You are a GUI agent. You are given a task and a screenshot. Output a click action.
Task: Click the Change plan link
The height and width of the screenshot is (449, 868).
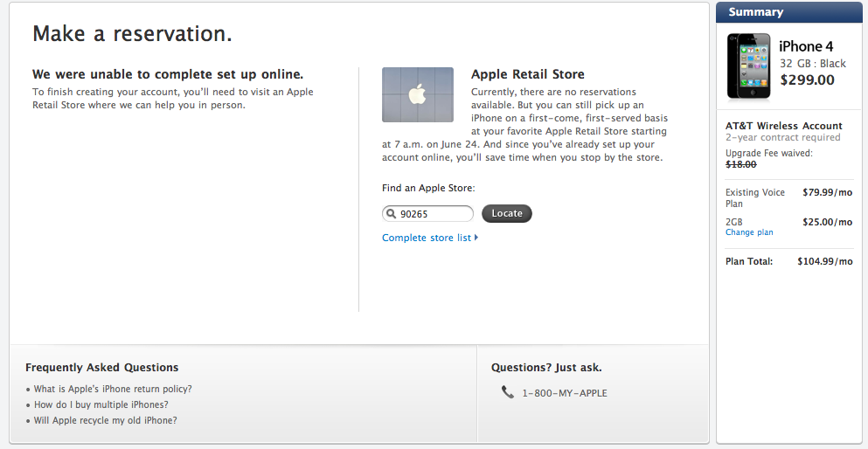749,232
